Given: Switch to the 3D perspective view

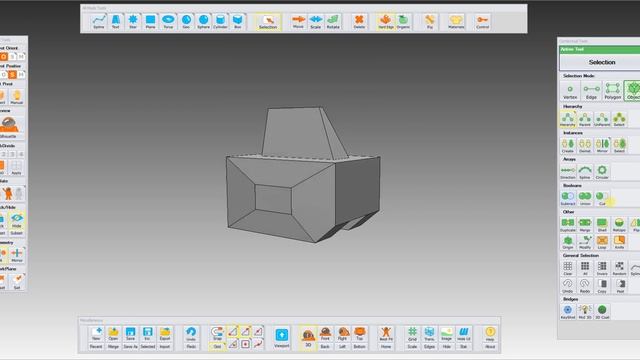Looking at the screenshot, I should [x=308, y=338].
